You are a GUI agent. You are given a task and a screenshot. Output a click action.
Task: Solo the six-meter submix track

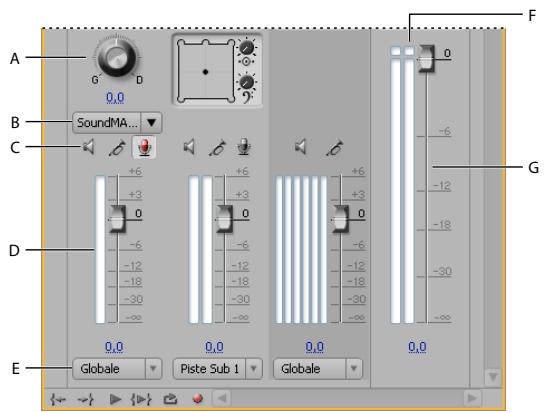tap(334, 147)
